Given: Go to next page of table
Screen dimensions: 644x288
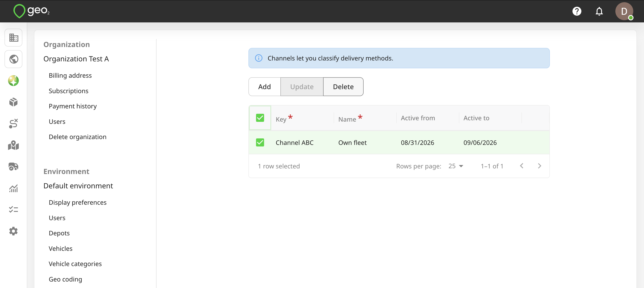Looking at the screenshot, I should tap(539, 166).
